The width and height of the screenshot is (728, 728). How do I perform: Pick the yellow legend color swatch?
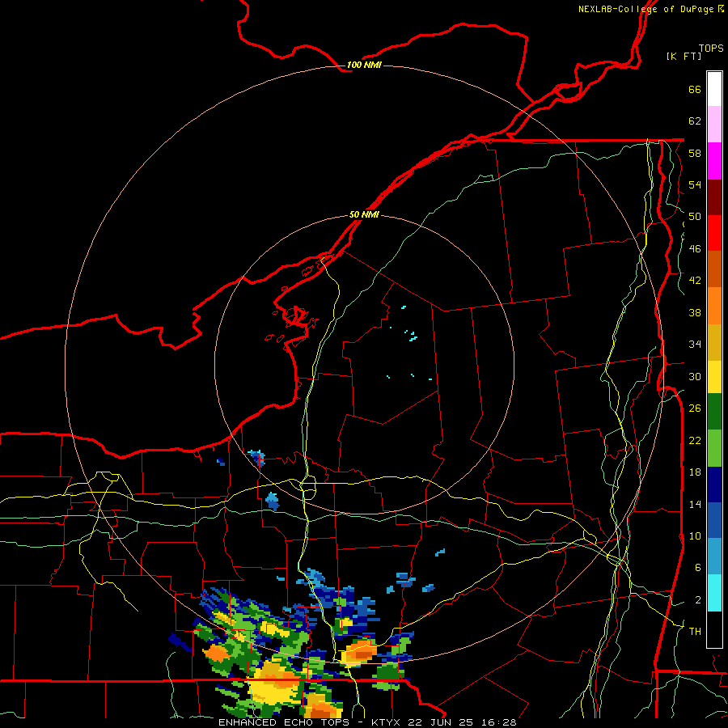pyautogui.click(x=714, y=377)
